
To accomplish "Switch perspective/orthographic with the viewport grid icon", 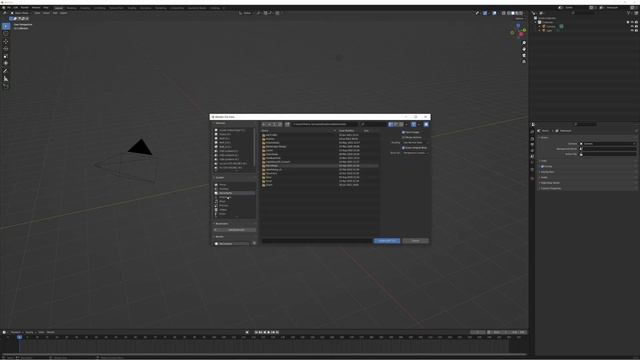I will click(524, 61).
